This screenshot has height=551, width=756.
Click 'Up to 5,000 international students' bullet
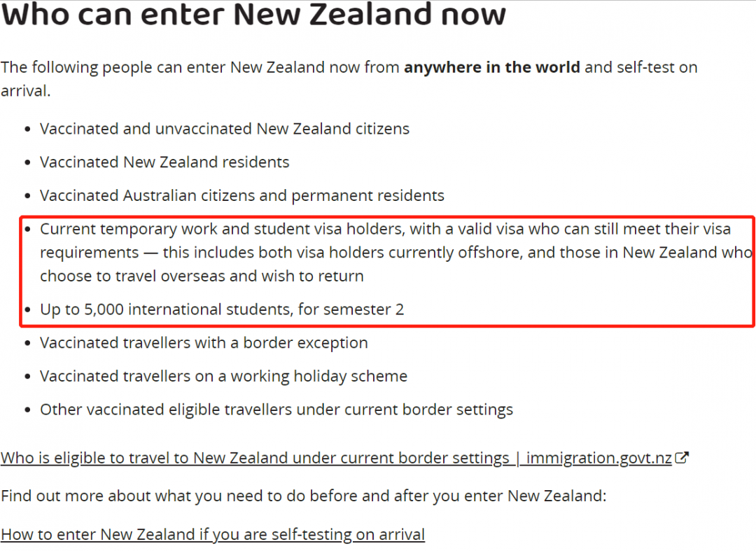(x=222, y=309)
